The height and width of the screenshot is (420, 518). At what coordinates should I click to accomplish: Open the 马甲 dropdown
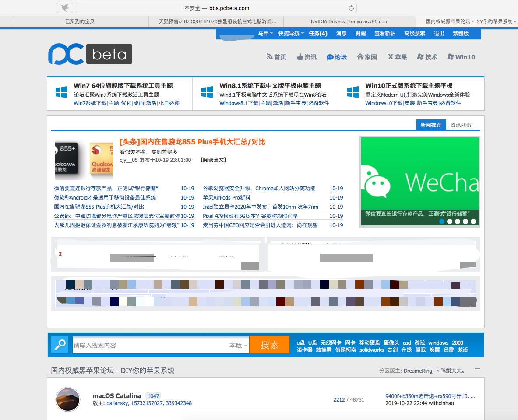click(264, 34)
